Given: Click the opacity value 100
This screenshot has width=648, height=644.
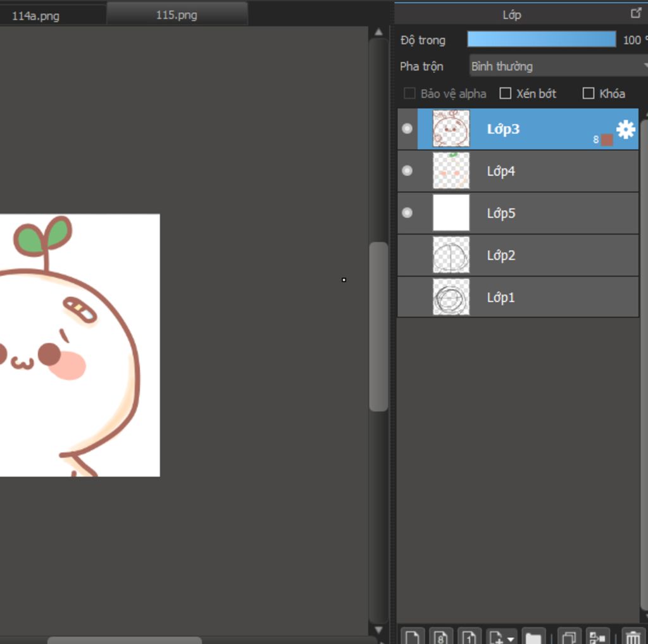Looking at the screenshot, I should (x=632, y=40).
